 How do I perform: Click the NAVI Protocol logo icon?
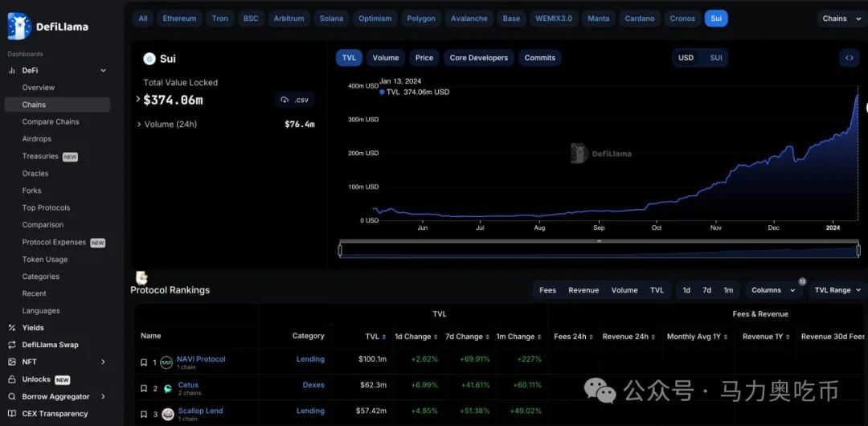(x=166, y=363)
